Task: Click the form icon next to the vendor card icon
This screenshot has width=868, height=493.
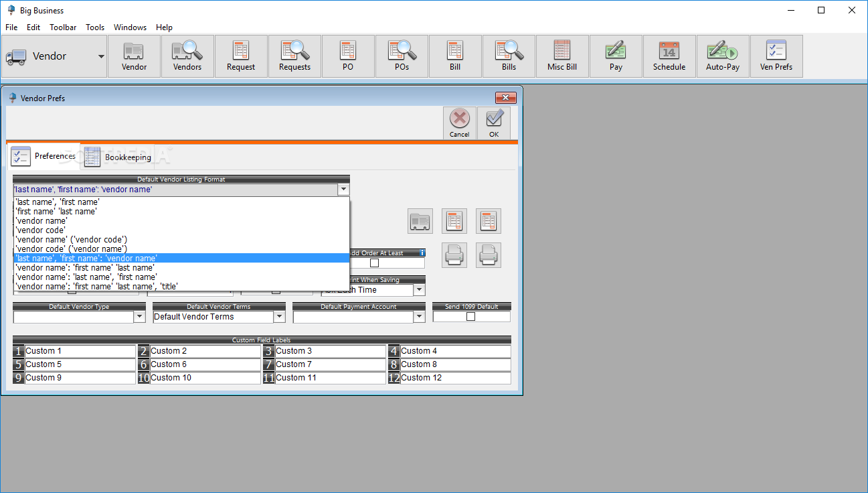Action: [x=454, y=221]
